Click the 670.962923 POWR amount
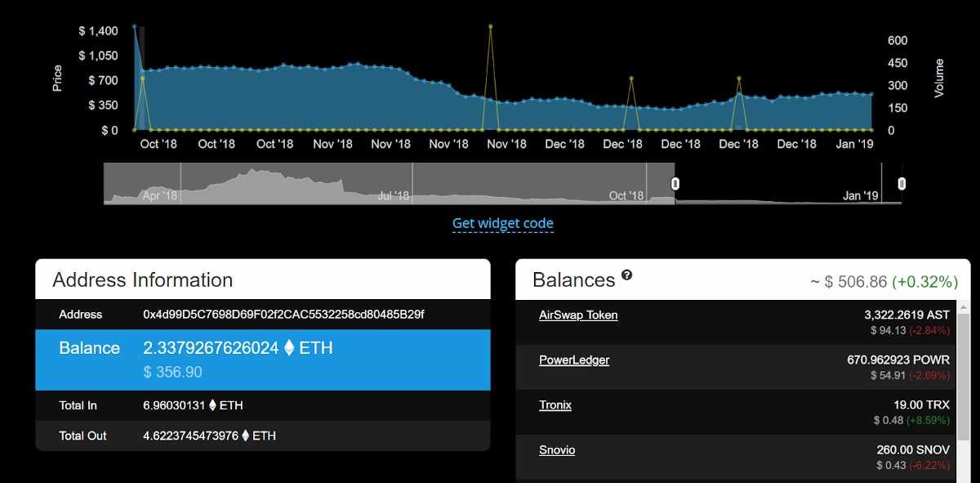The width and height of the screenshot is (980, 483). pyautogui.click(x=898, y=360)
